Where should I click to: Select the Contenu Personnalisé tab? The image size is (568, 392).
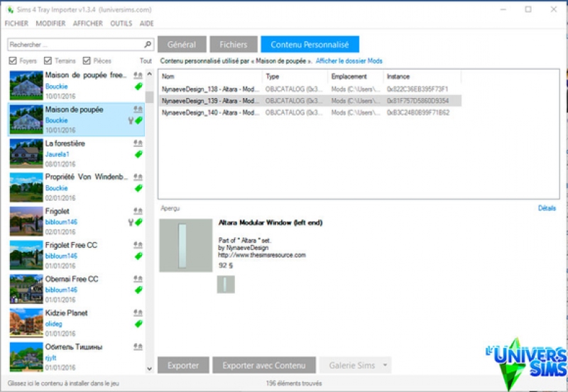(x=310, y=44)
